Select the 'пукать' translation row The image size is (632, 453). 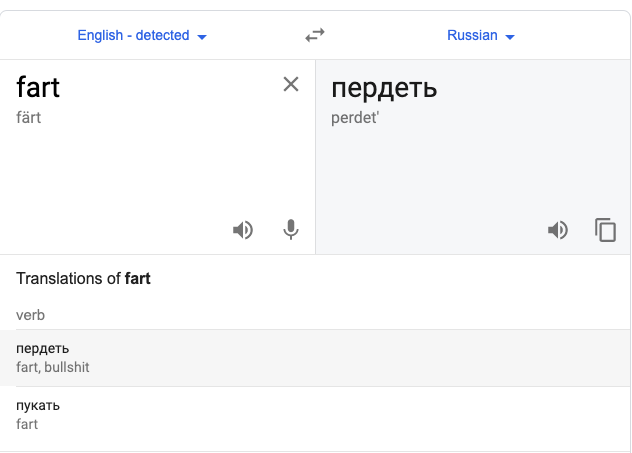tap(315, 415)
